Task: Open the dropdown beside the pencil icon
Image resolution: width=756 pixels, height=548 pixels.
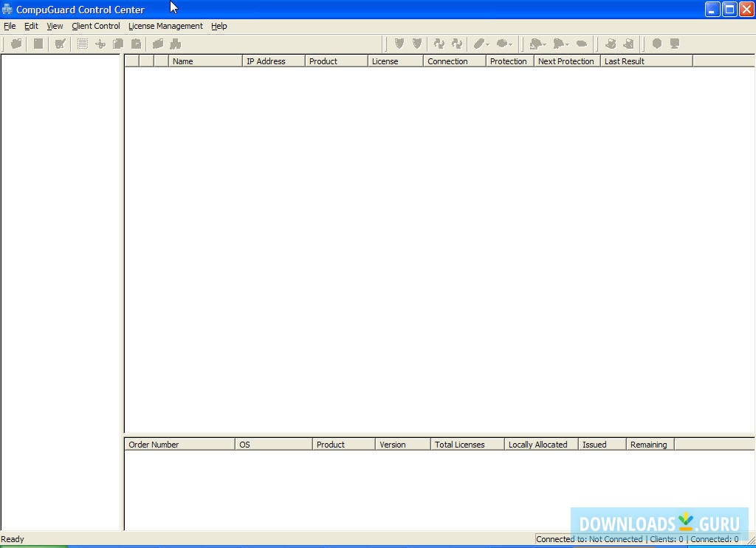Action: click(488, 44)
